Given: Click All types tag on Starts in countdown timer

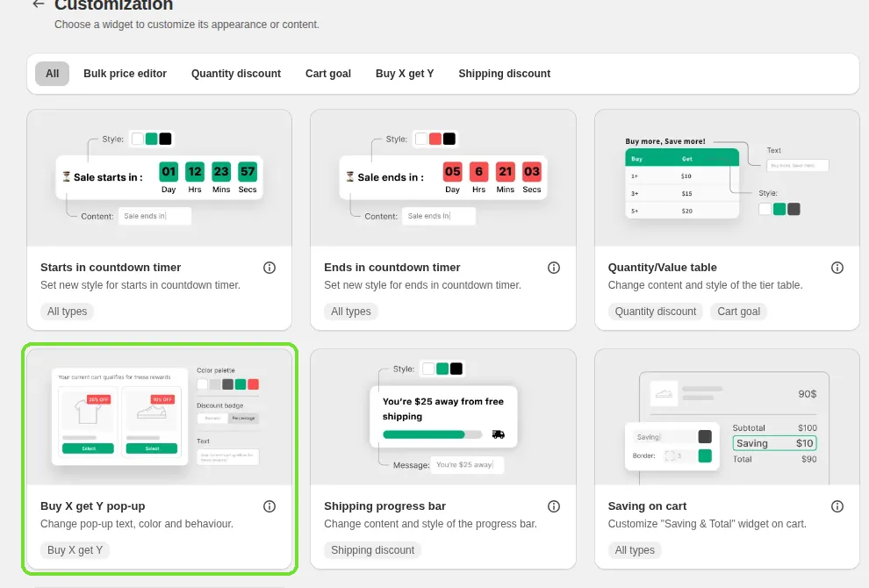Looking at the screenshot, I should point(67,312).
